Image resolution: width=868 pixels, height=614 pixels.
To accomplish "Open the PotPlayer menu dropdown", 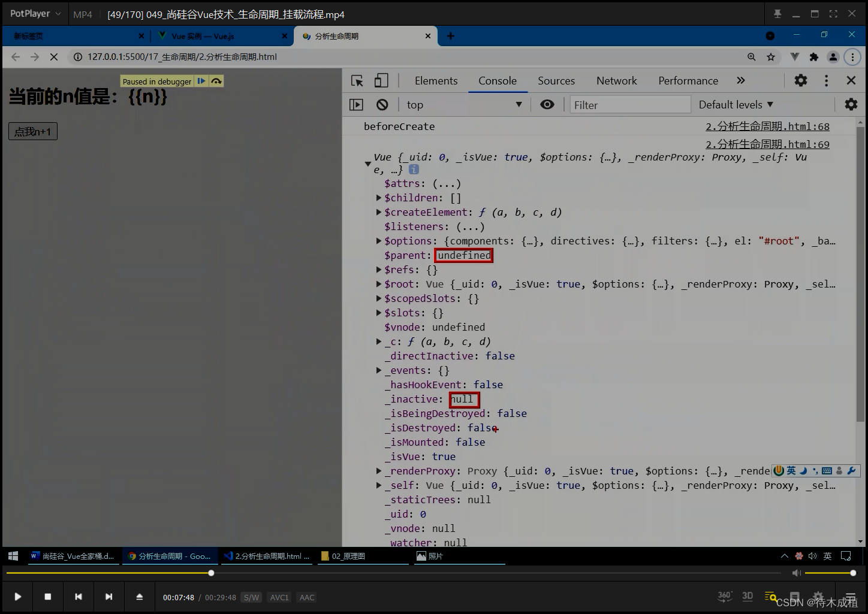I will [36, 14].
